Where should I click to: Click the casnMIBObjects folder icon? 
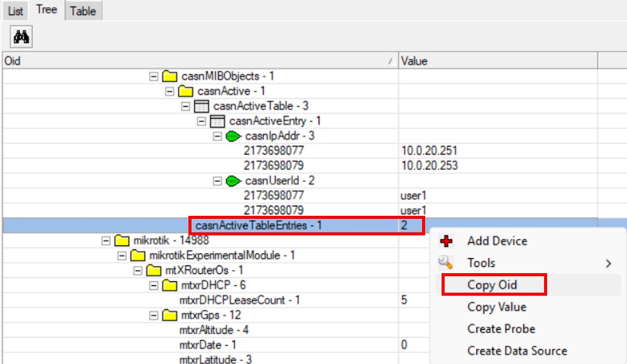[x=170, y=77]
